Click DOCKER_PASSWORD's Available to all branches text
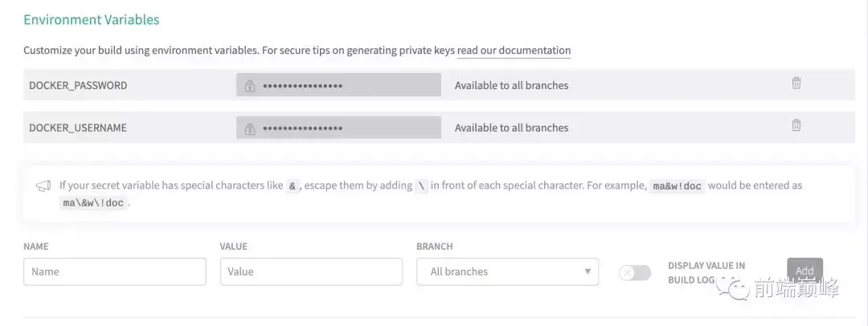Viewport: 868px width, 326px height. click(x=511, y=85)
